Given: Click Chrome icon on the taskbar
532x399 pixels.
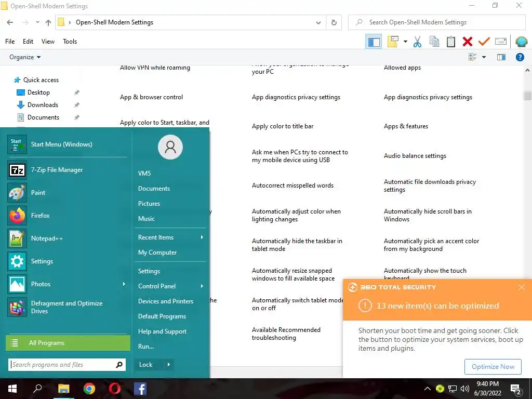Looking at the screenshot, I should (89, 389).
